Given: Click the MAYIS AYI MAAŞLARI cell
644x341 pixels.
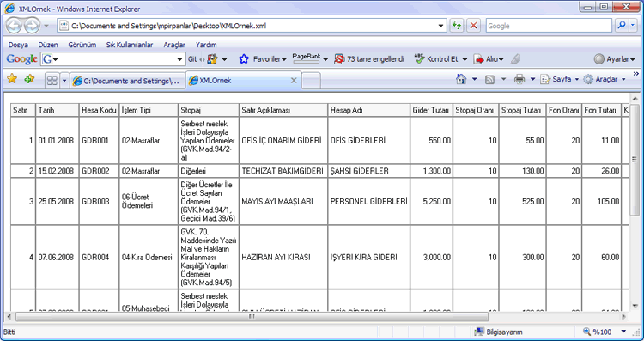Looking at the screenshot, I should [x=283, y=201].
